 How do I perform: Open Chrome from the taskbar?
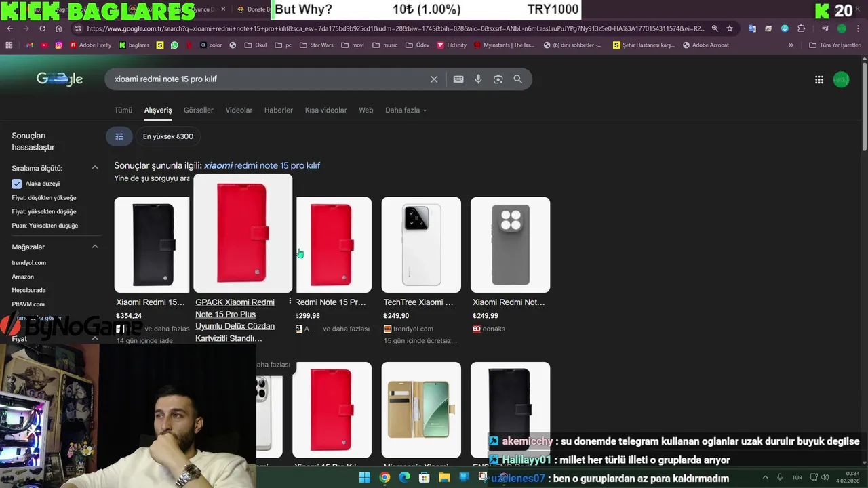(384, 477)
